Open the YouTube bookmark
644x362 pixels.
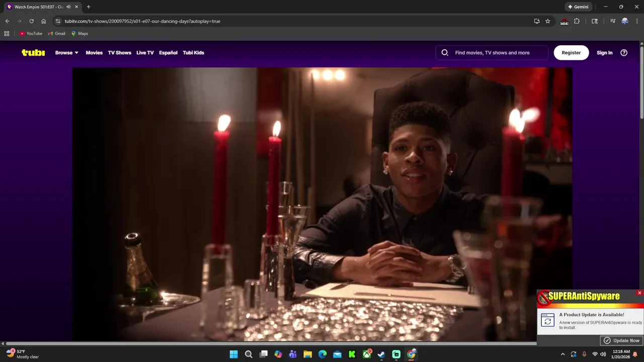(31, 34)
